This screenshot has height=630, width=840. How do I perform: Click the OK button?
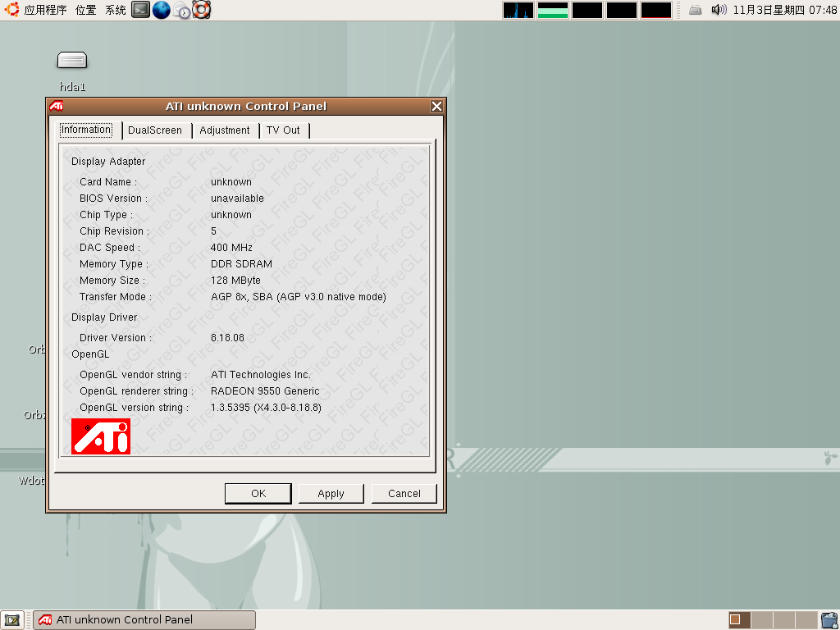click(258, 493)
